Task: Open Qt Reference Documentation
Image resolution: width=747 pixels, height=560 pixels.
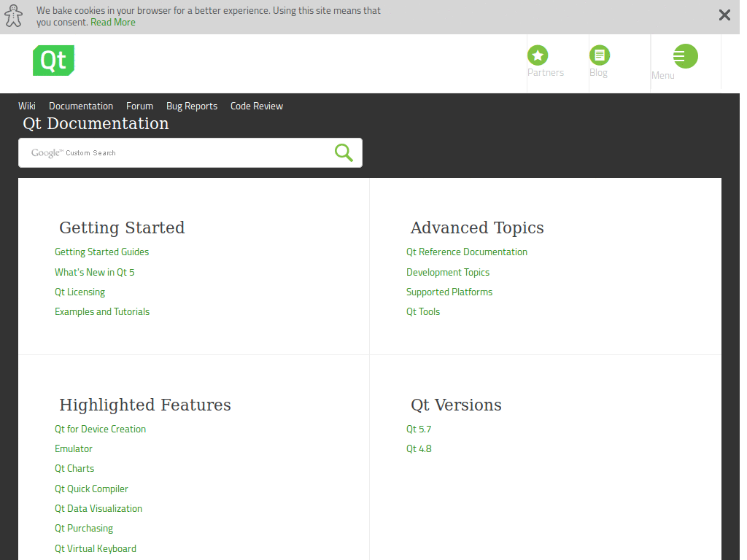Action: click(467, 252)
